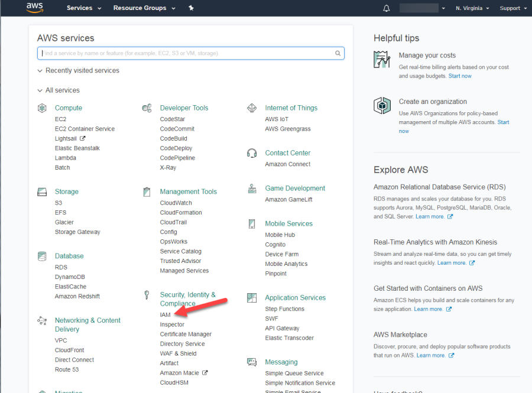This screenshot has width=532, height=393.
Task: Click the Internet of Things category icon
Action: point(252,108)
